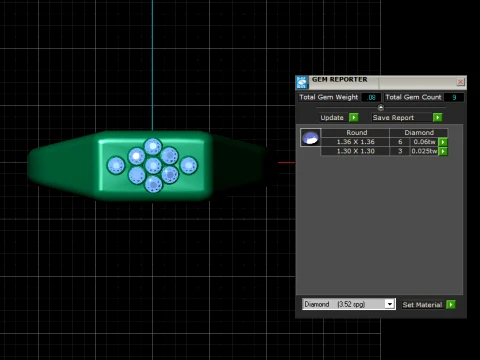Click the Total Gem Weight value field
This screenshot has height=360, width=480.
tap(372, 97)
